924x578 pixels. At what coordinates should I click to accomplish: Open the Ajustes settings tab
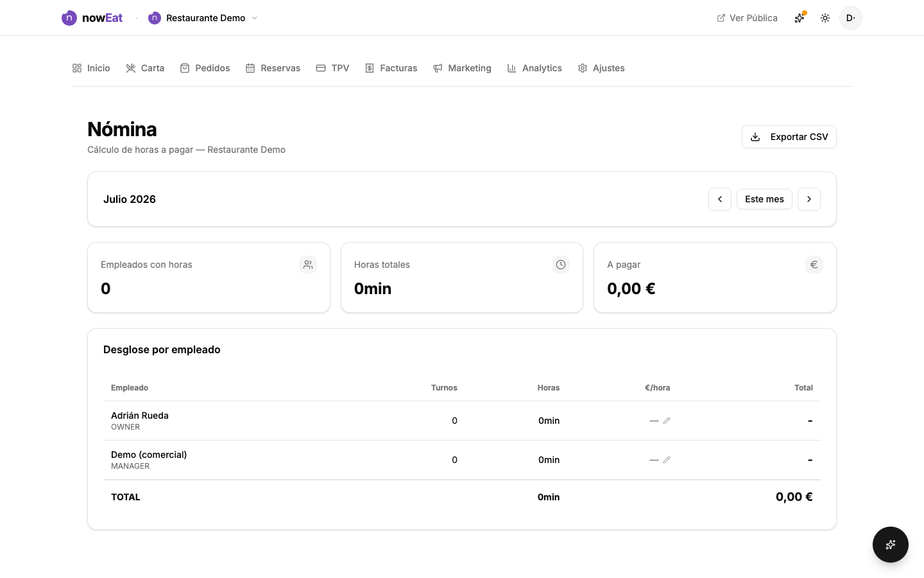[601, 68]
